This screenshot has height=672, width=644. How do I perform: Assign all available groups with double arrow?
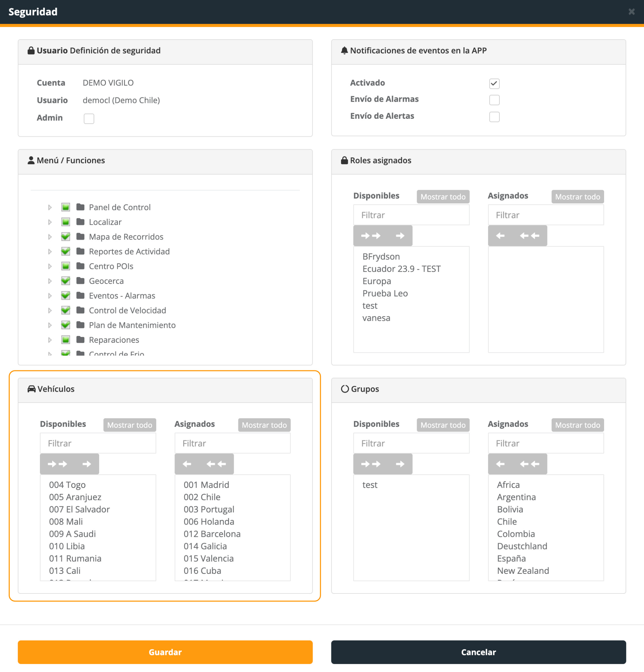(371, 464)
